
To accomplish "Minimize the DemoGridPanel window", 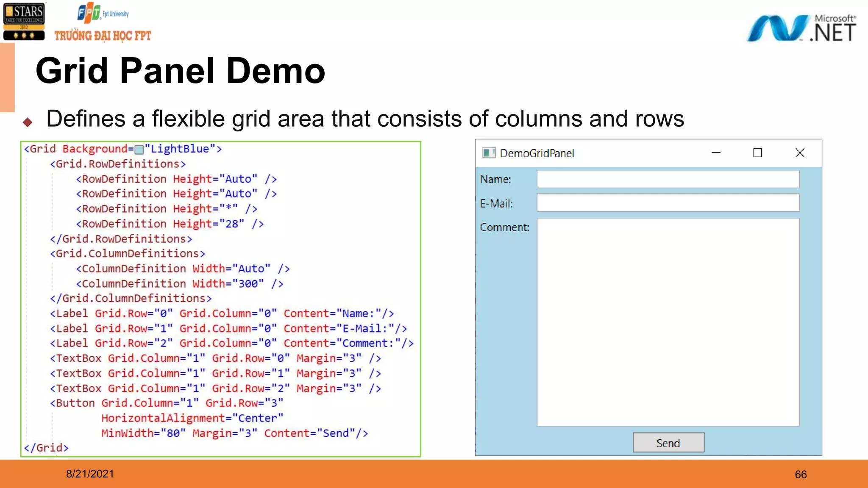I will (x=716, y=153).
